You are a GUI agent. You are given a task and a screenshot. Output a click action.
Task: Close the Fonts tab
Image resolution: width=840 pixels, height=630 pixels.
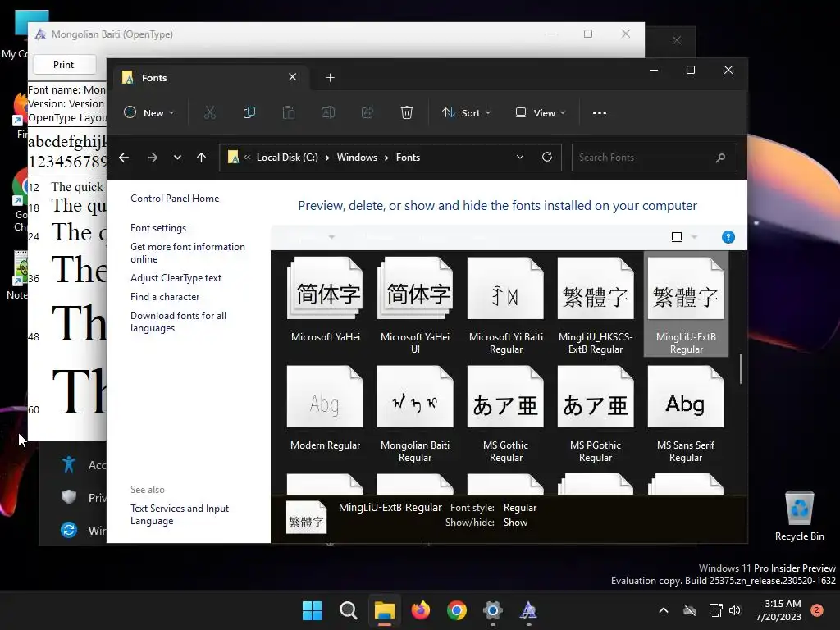tap(293, 77)
